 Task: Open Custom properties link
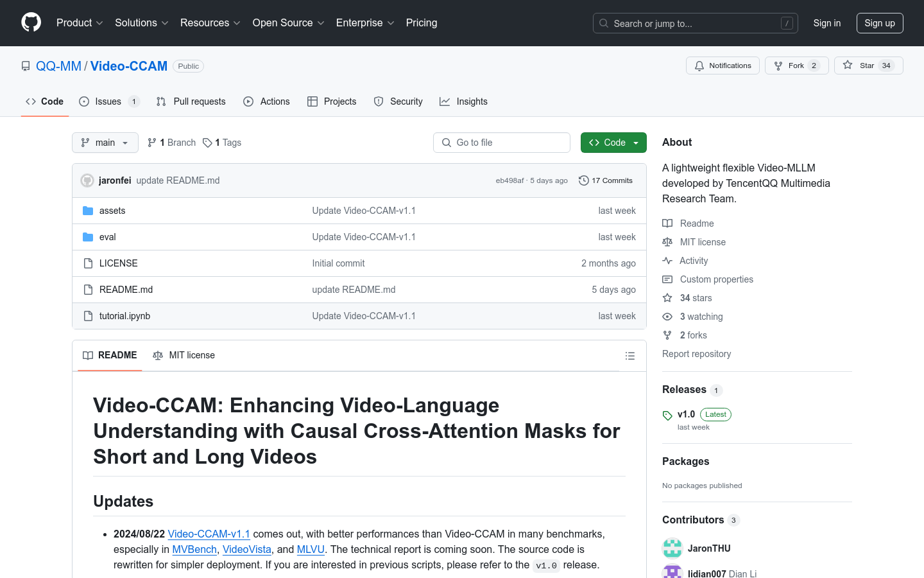coord(708,279)
